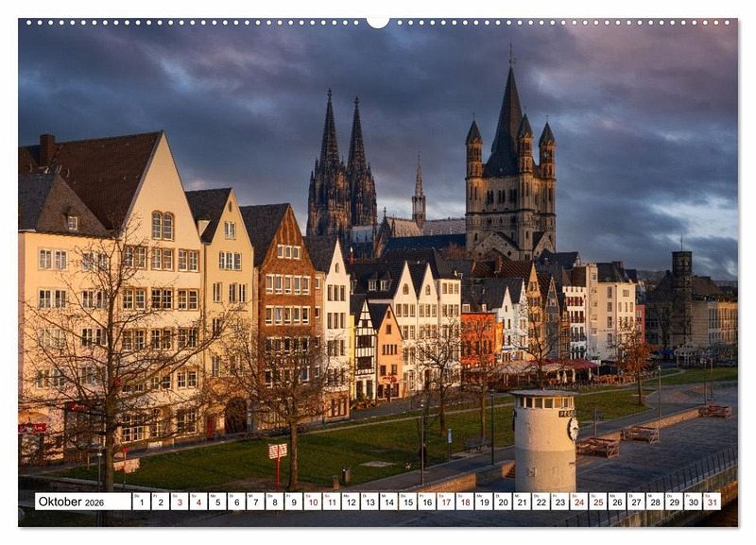Screen dimensions: 756x545
Task: Select day 17 in the date row
Action: click(x=445, y=502)
